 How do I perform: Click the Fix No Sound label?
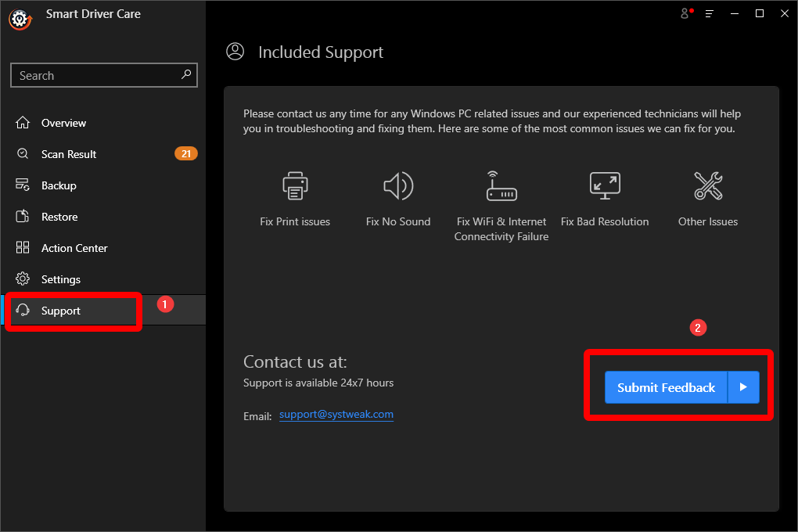pos(398,222)
